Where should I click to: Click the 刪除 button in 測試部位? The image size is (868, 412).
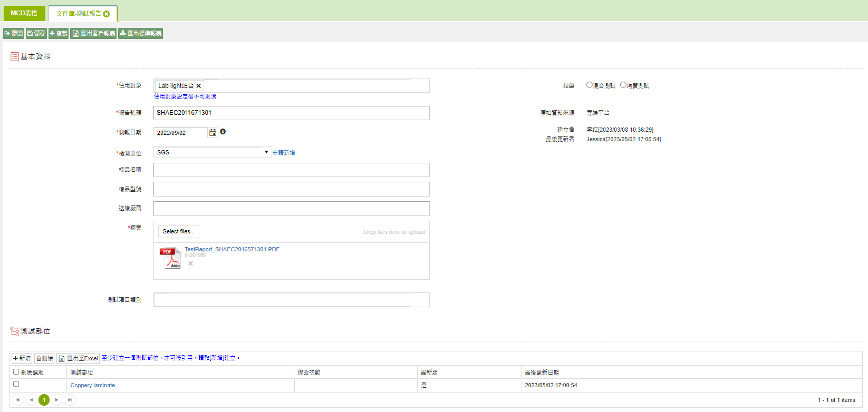44,358
